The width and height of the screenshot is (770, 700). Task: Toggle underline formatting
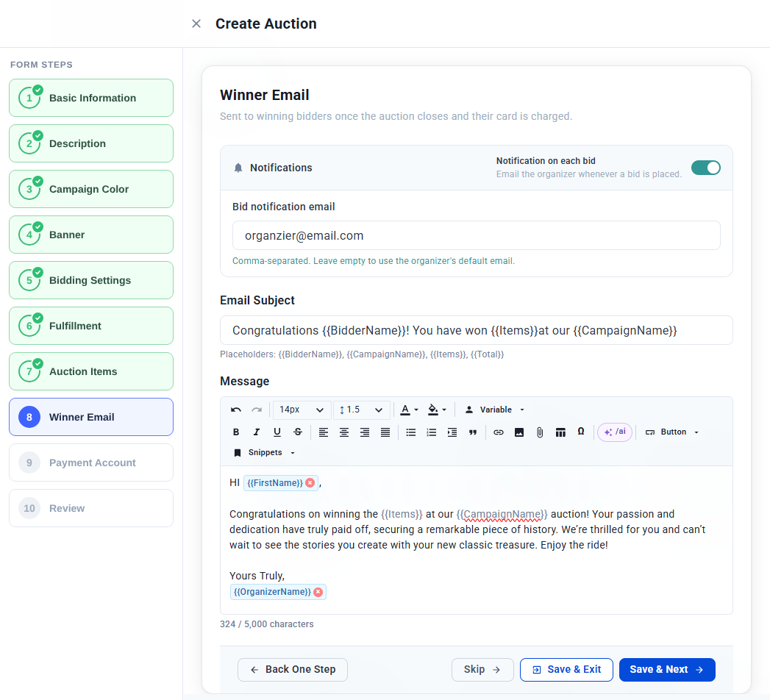coord(277,432)
